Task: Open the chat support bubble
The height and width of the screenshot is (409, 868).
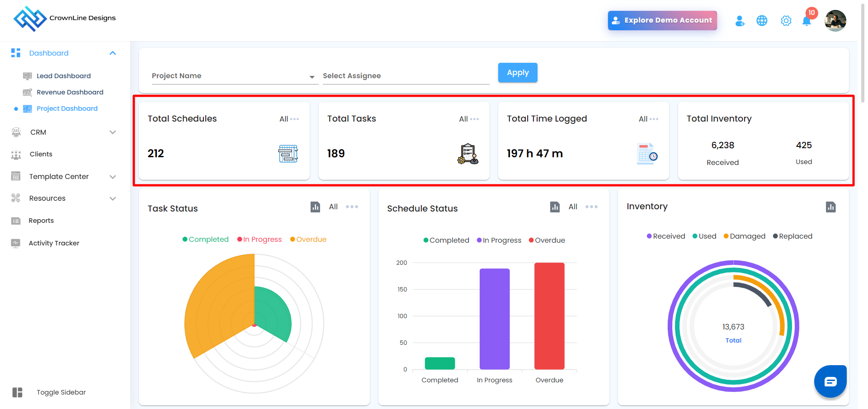Action: 830,381
